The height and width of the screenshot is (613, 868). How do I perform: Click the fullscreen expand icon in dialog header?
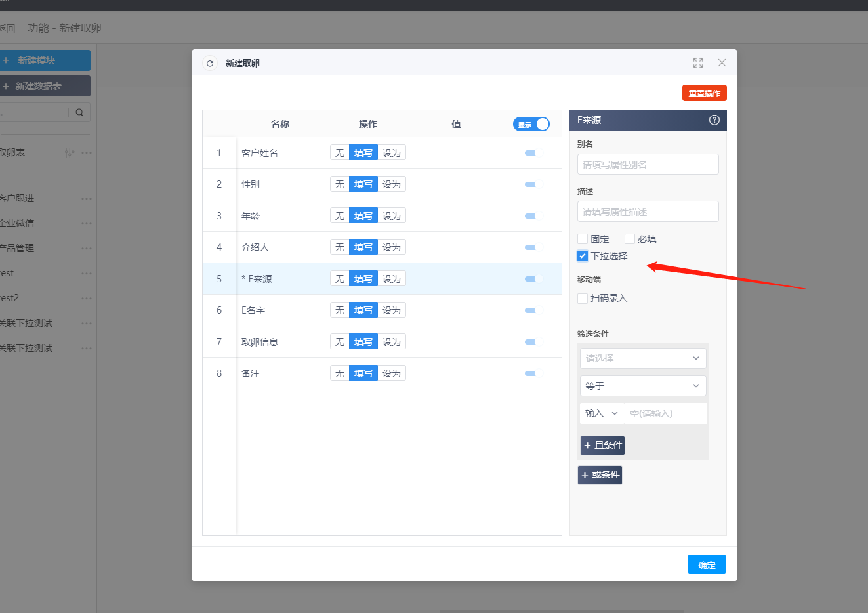(698, 63)
